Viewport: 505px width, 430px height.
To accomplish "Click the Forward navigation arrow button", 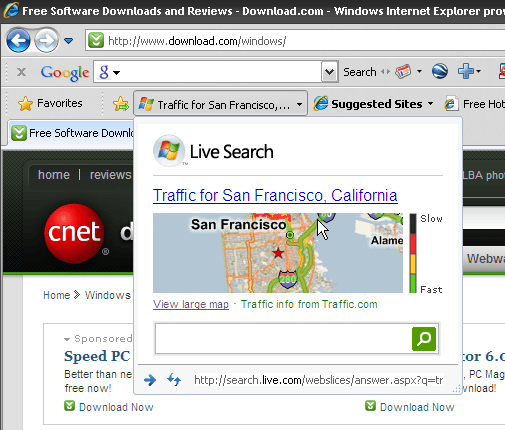I will (47, 41).
